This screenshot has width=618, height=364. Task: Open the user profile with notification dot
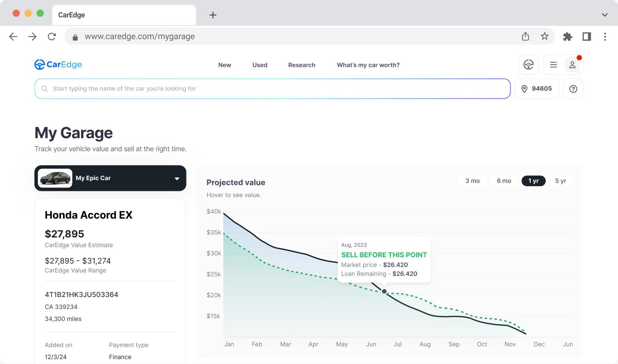(x=572, y=65)
